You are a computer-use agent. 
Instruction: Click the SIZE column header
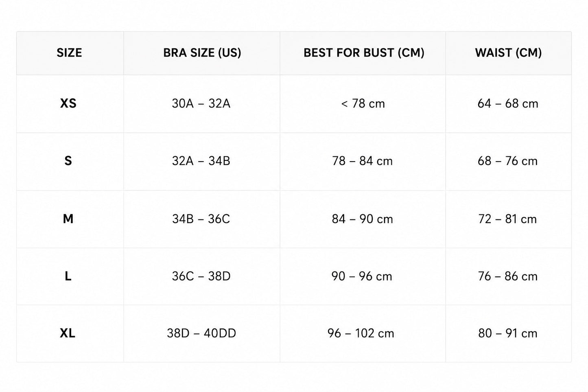pos(69,53)
